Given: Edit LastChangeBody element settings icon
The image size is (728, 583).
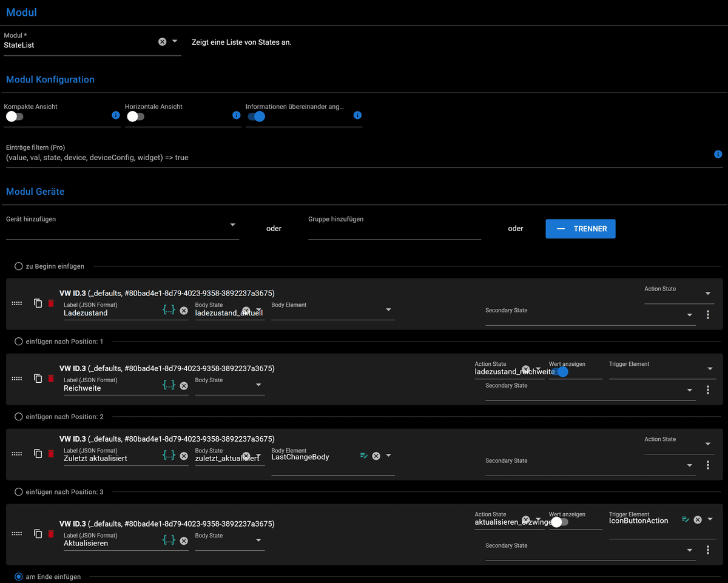Looking at the screenshot, I should pyautogui.click(x=363, y=456).
